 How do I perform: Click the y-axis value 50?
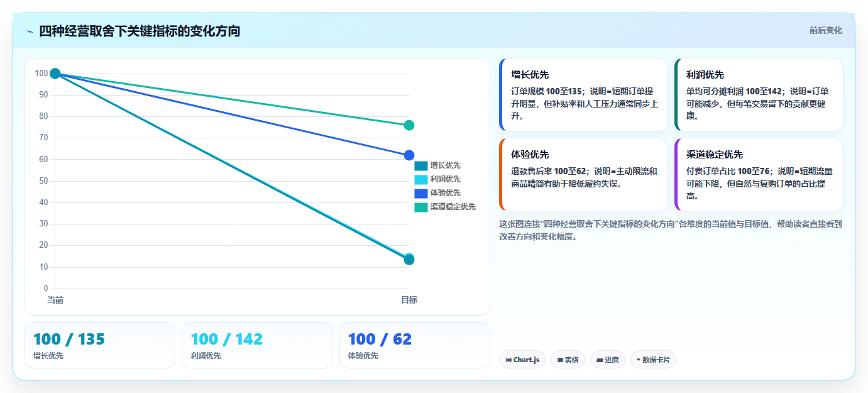(43, 181)
